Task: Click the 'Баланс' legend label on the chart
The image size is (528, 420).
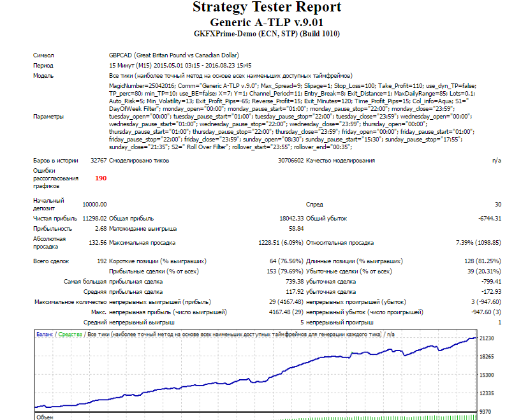Action: 45,334
